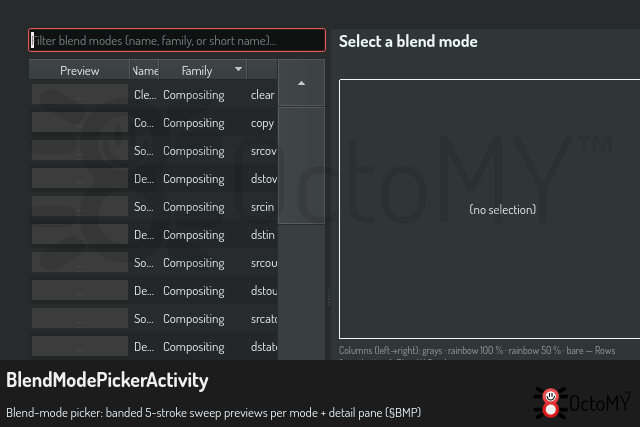
Task: Click the 'copy' short name cell
Action: point(262,123)
